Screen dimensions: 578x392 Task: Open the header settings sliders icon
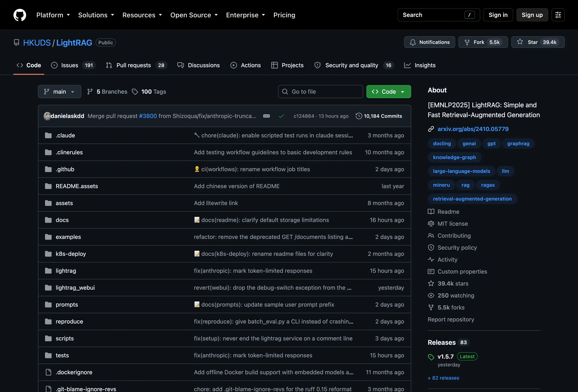(x=558, y=15)
